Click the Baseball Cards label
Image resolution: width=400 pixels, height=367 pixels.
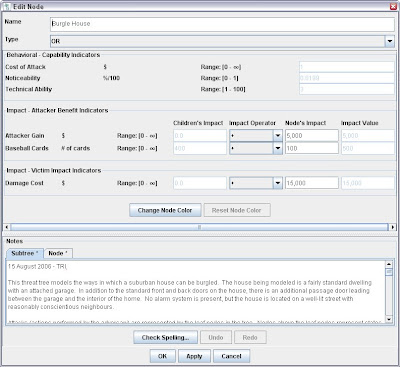27,148
